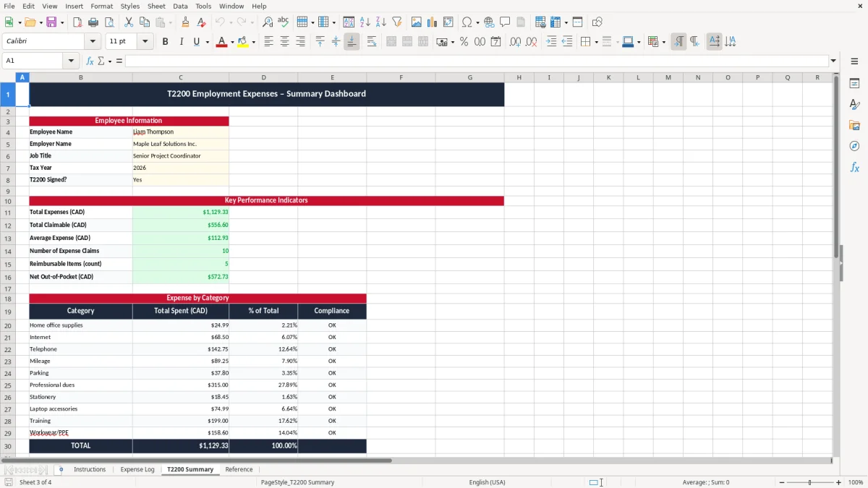The height and width of the screenshot is (488, 868).
Task: Run the spelling check
Action: click(x=283, y=22)
